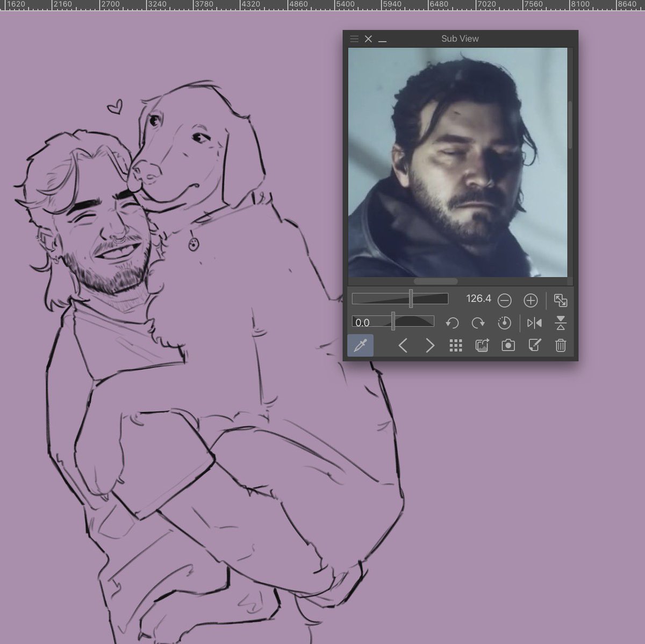
Task: Flip the reference image vertically
Action: coord(561,323)
